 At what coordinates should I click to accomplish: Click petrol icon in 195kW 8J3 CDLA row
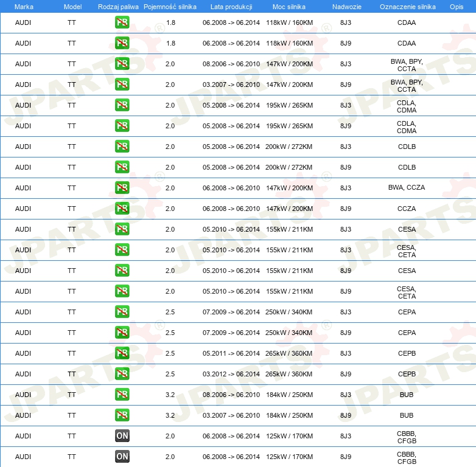point(122,105)
